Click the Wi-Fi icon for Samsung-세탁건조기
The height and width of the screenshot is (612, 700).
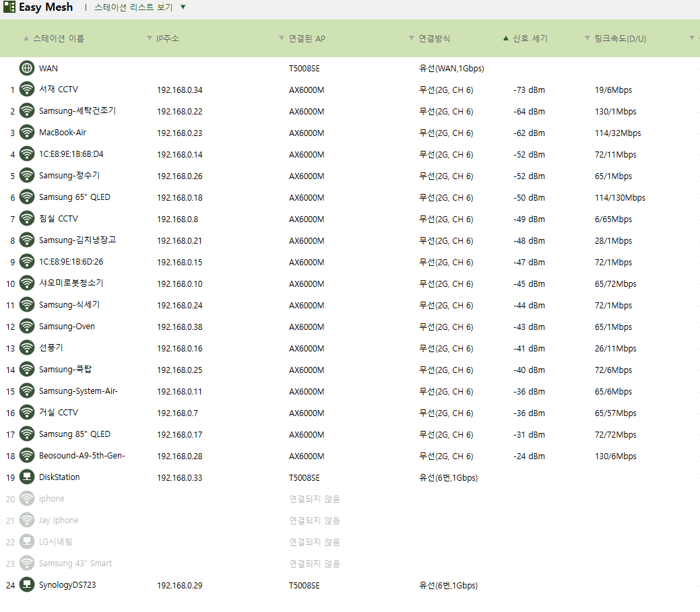27,111
